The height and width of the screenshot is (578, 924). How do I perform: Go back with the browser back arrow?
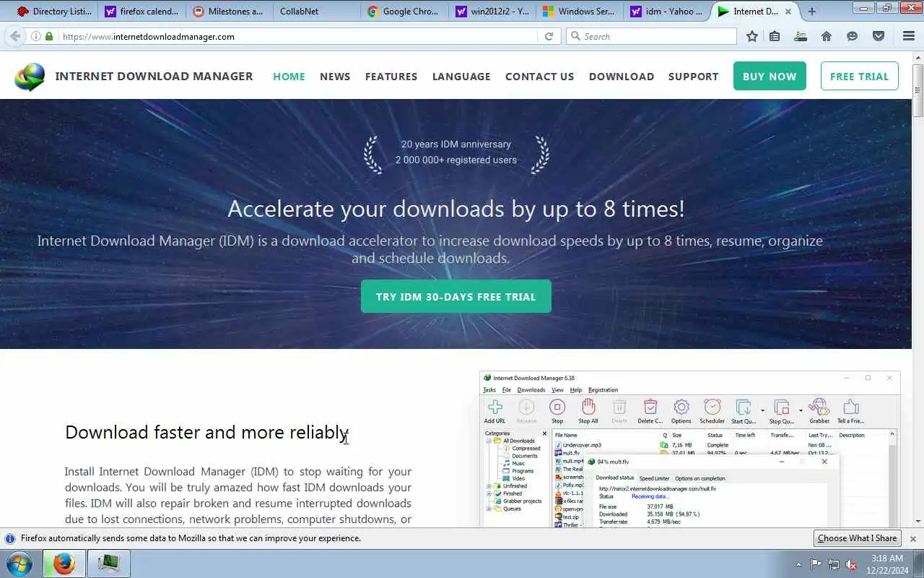pos(14,36)
